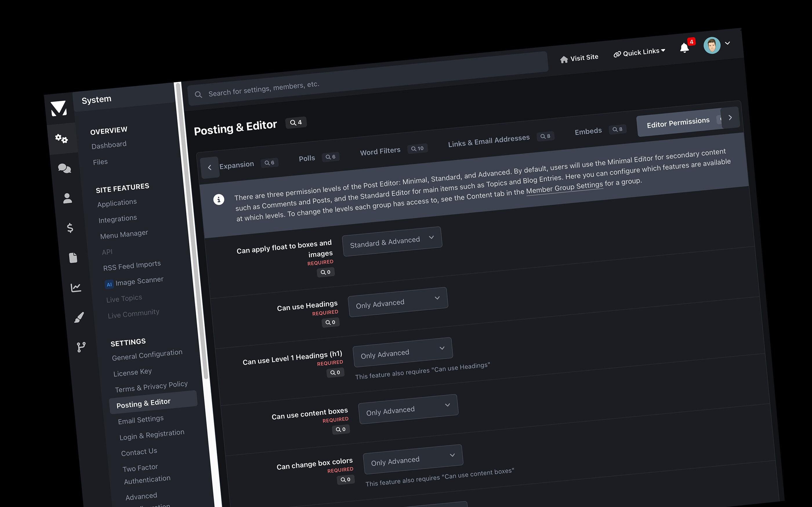Navigate left using the Expansion arrow

pyautogui.click(x=209, y=166)
